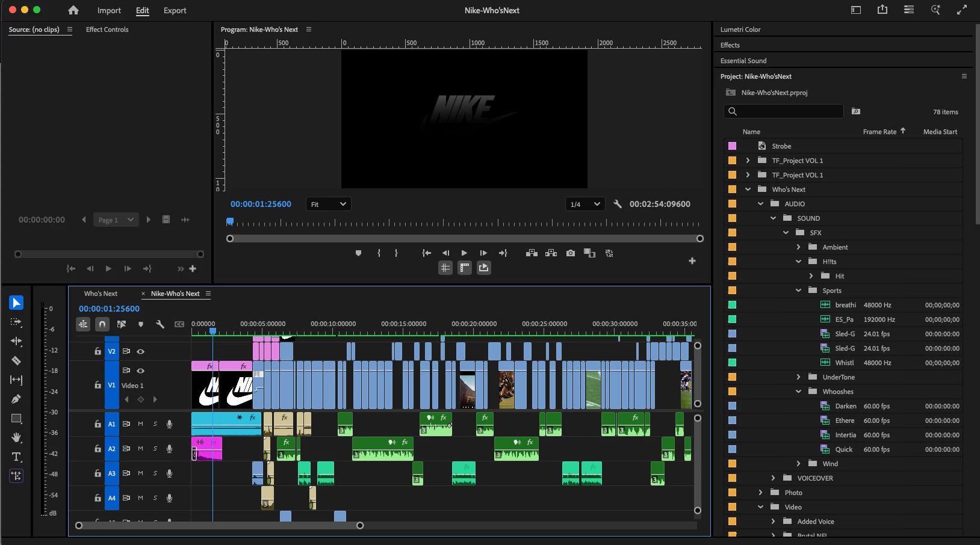
Task: Click Program timecode 00:00:01:25600
Action: tap(261, 204)
